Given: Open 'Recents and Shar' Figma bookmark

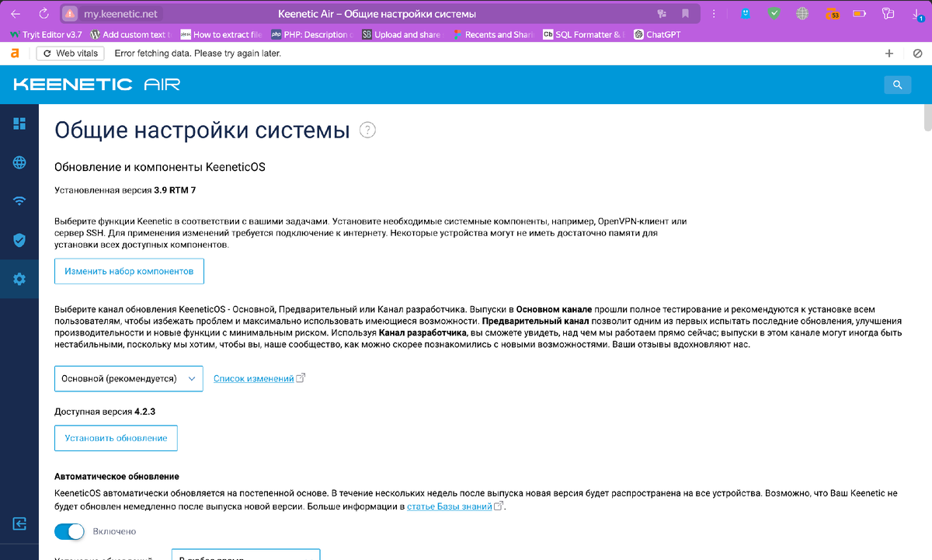Looking at the screenshot, I should point(492,34).
